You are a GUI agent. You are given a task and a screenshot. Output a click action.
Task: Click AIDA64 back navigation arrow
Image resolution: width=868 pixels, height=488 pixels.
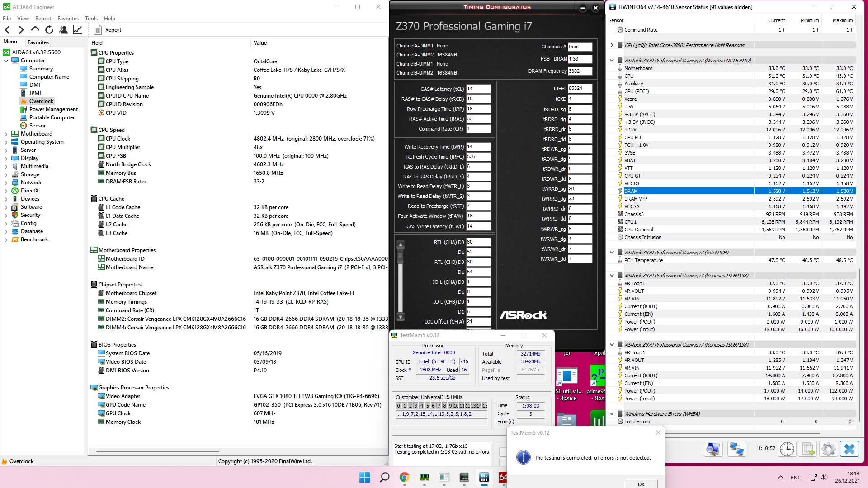click(x=7, y=30)
